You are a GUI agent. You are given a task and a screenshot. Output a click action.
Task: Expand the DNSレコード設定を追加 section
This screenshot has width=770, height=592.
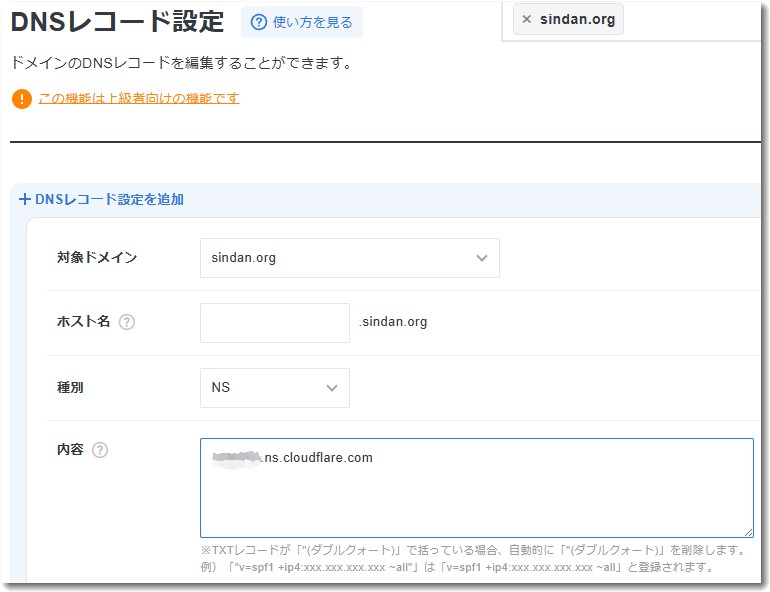[101, 199]
